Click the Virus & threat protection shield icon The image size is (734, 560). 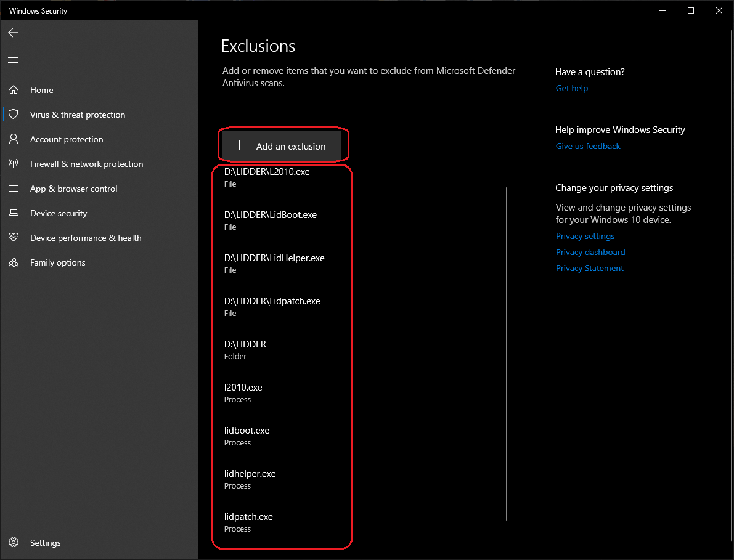tap(14, 114)
